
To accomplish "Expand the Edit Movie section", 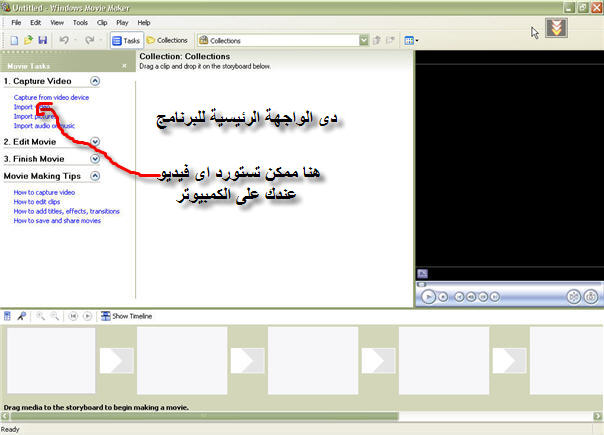I will pyautogui.click(x=95, y=142).
